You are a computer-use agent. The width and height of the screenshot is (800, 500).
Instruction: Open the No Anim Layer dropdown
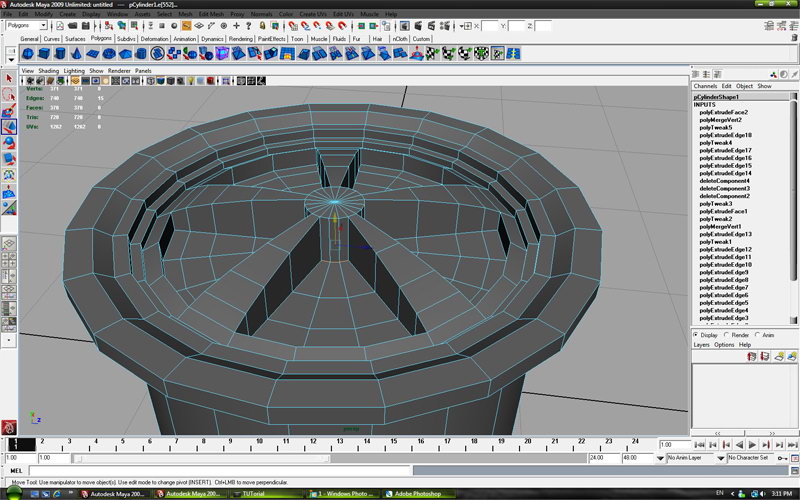(x=693, y=457)
